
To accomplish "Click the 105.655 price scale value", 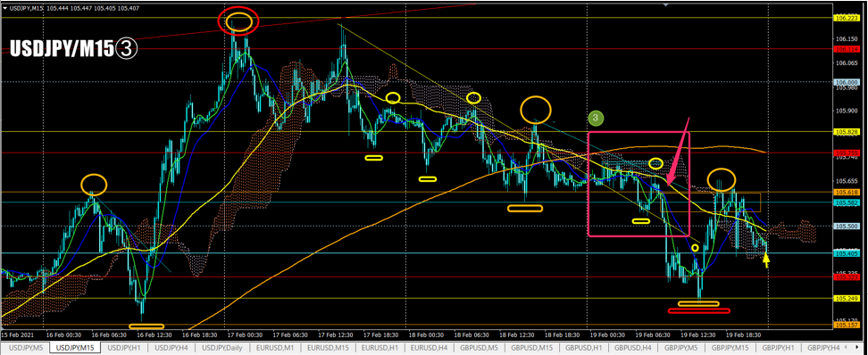I will pos(847,181).
